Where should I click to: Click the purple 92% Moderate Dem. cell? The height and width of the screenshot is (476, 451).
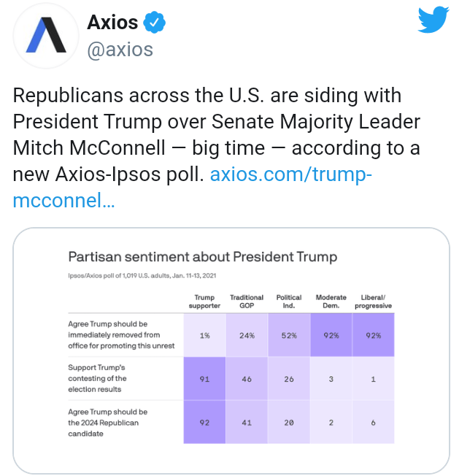[x=331, y=335]
